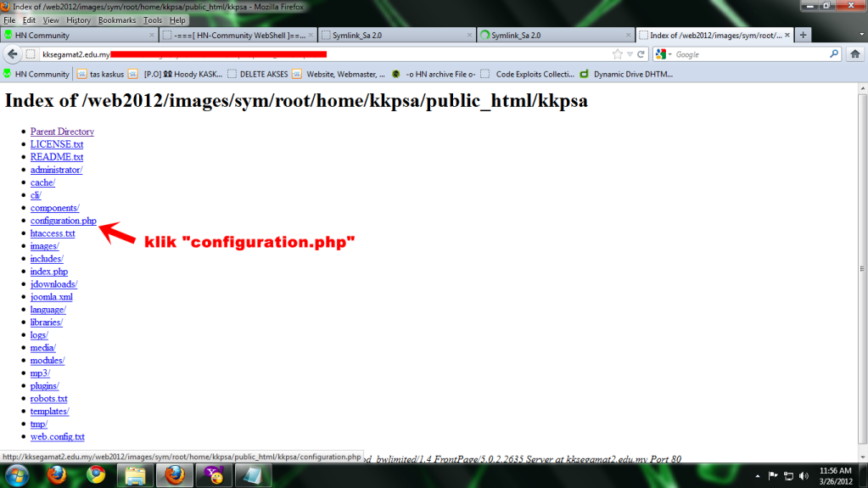Click the Home icon in the toolbar
The height and width of the screenshot is (488, 868).
856,54
